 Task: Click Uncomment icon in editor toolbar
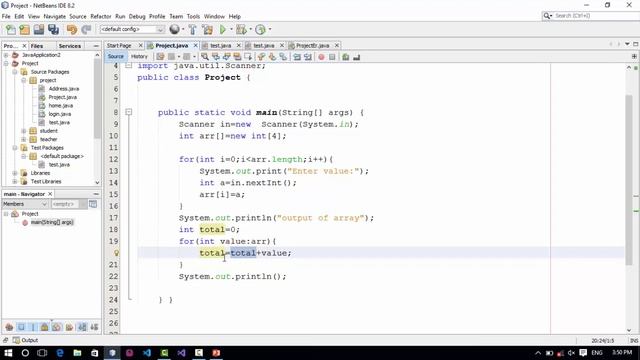click(356, 57)
